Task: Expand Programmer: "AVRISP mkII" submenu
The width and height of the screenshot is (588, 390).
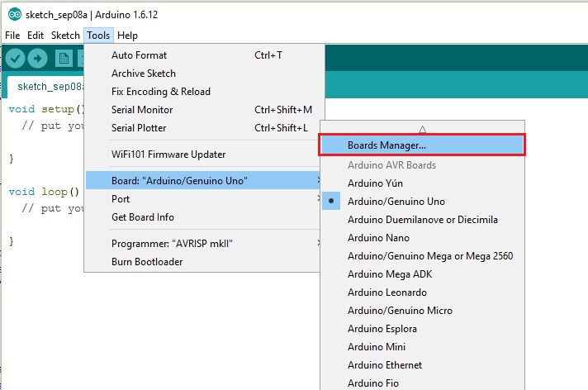Action: point(202,244)
